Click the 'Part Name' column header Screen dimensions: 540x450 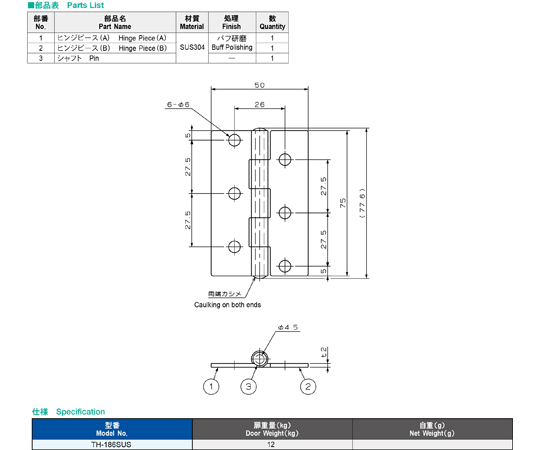click(115, 22)
